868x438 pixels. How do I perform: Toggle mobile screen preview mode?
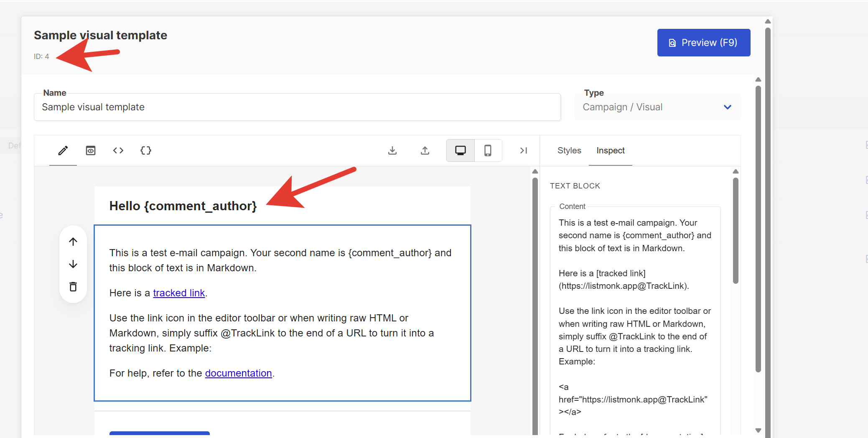tap(488, 150)
